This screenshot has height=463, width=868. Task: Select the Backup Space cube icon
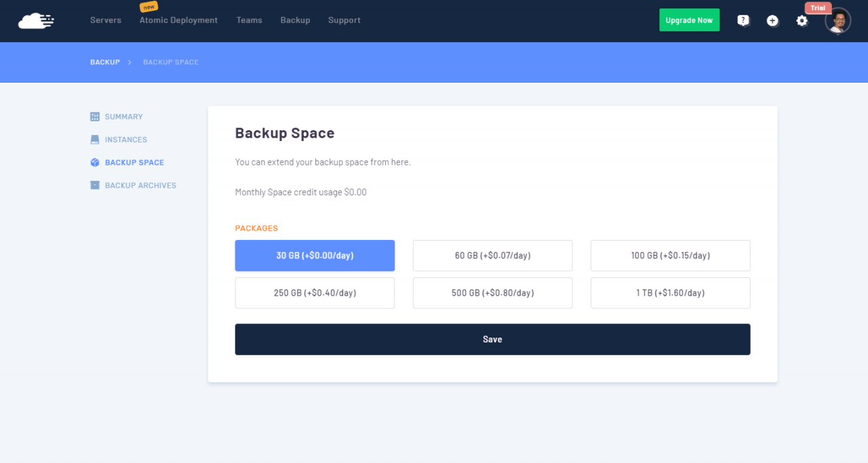94,162
